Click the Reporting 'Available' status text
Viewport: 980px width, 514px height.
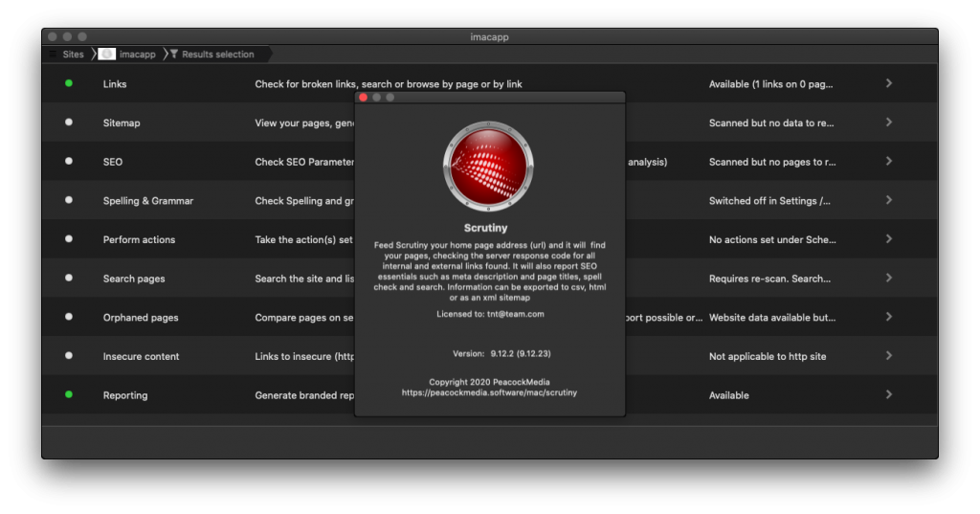[x=728, y=395]
